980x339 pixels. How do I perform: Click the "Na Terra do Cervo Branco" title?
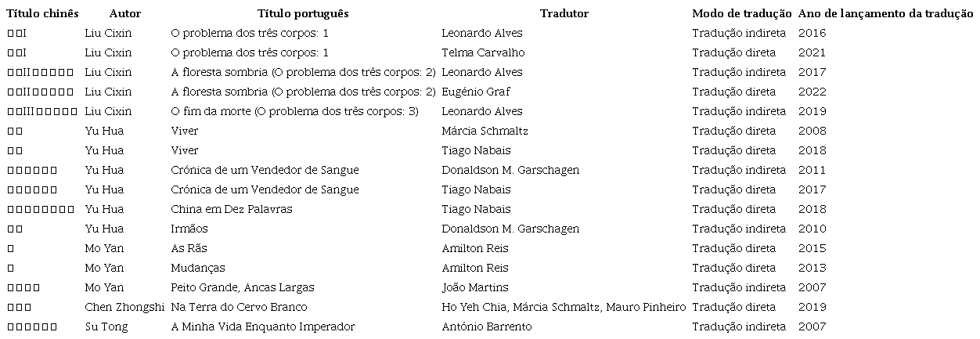[239, 307]
